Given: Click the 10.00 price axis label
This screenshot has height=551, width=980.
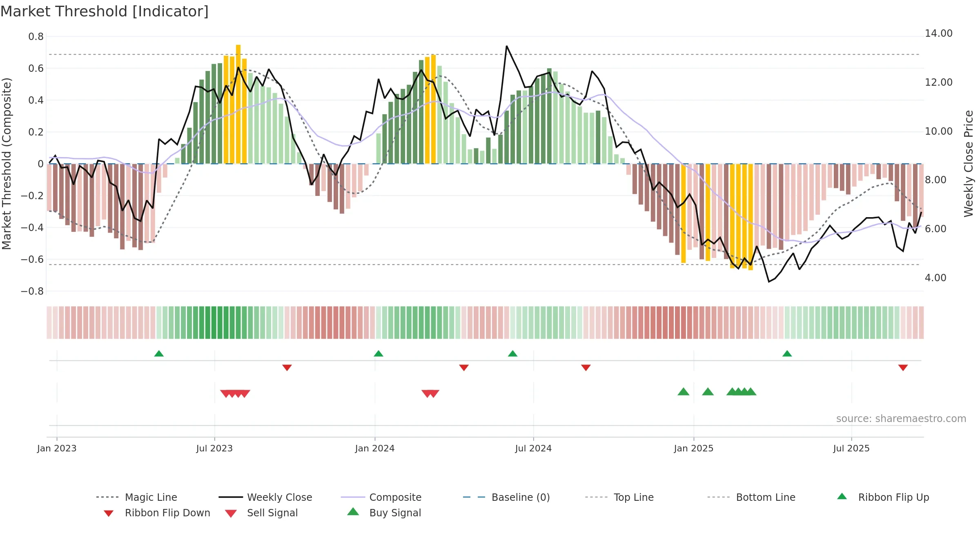Looking at the screenshot, I should [938, 131].
